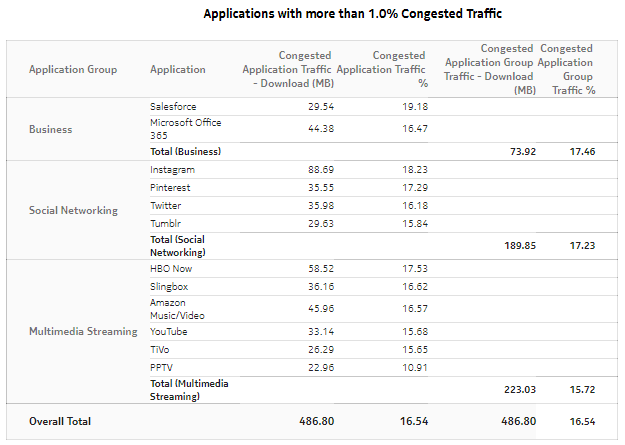Select the HBO Now application
The width and height of the screenshot is (625, 445).
tap(171, 268)
